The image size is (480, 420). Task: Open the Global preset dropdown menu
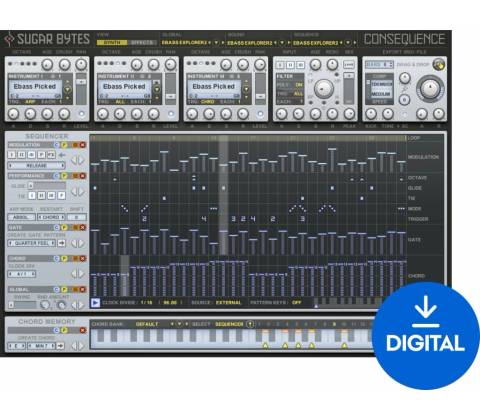(216, 43)
